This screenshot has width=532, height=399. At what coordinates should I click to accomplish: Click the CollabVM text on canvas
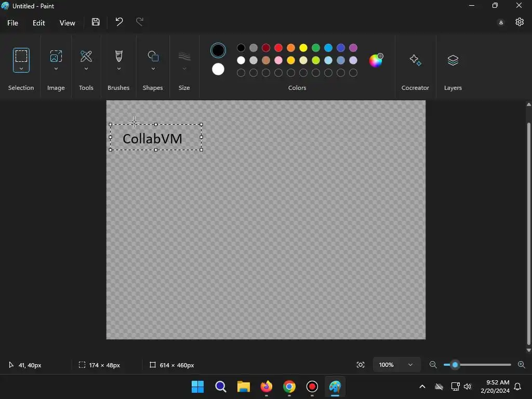(152, 139)
